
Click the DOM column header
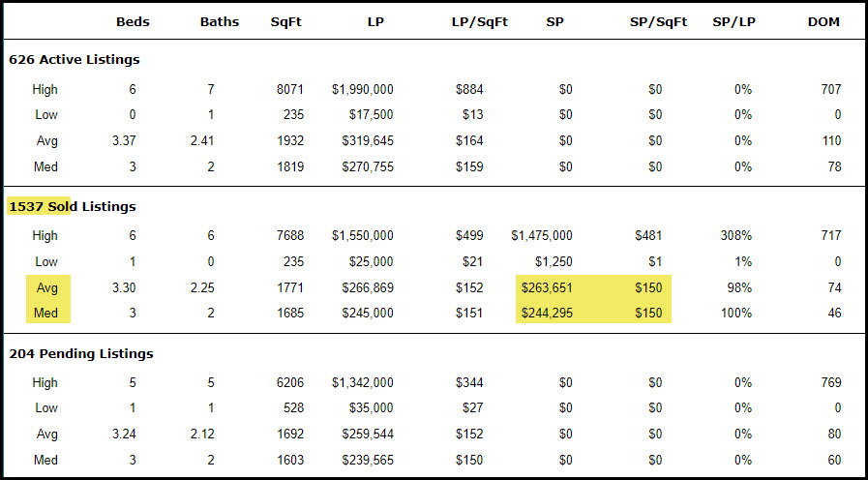[823, 21]
